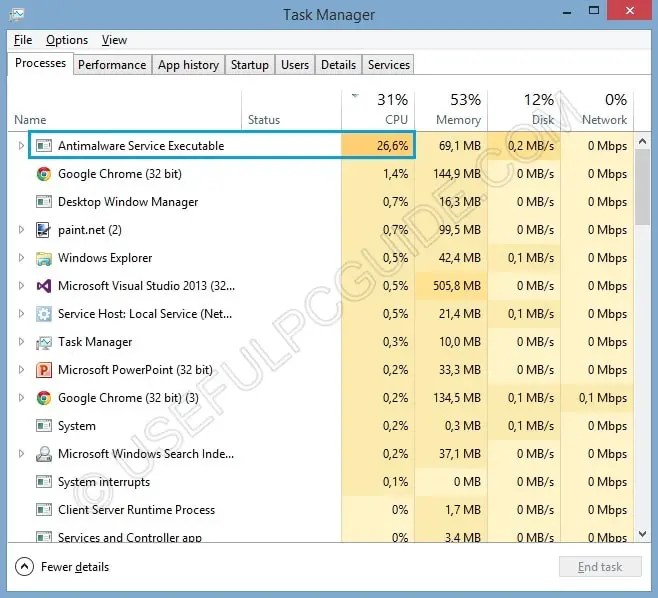Open the View menu
The image size is (658, 598).
(x=114, y=40)
